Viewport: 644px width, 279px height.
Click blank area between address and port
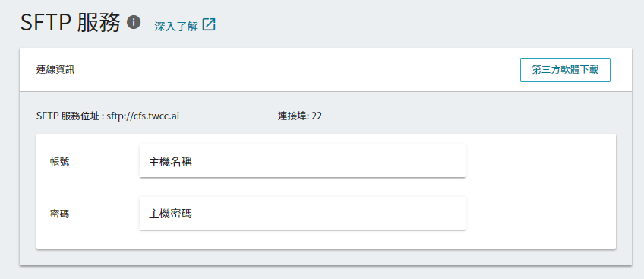point(229,116)
